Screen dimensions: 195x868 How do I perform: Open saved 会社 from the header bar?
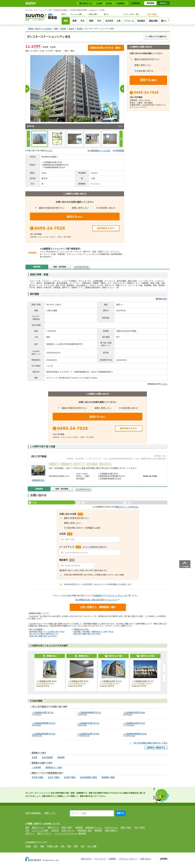click(109, 3)
